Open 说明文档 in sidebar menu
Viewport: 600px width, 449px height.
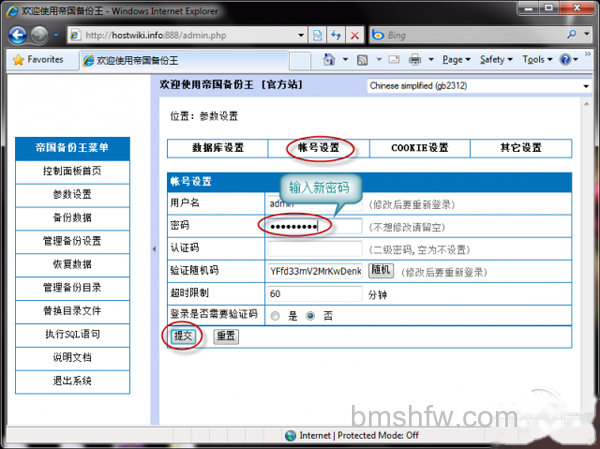pyautogui.click(x=72, y=358)
